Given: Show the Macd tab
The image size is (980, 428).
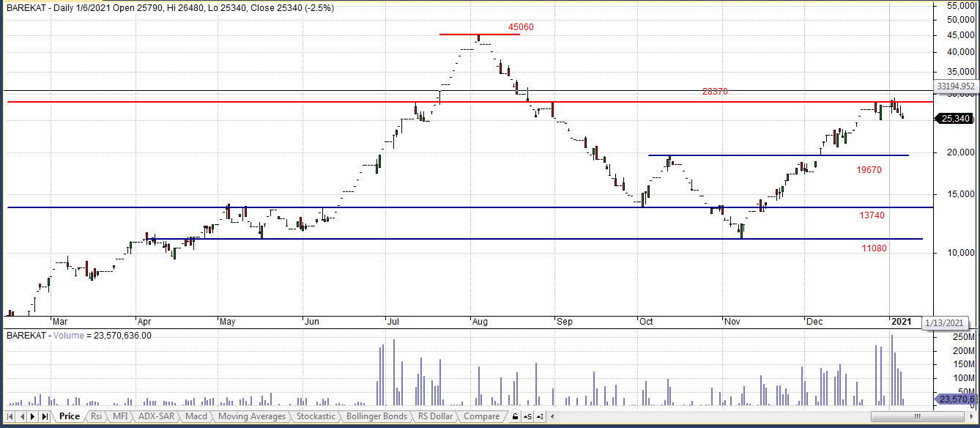Looking at the screenshot, I should coord(196,416).
